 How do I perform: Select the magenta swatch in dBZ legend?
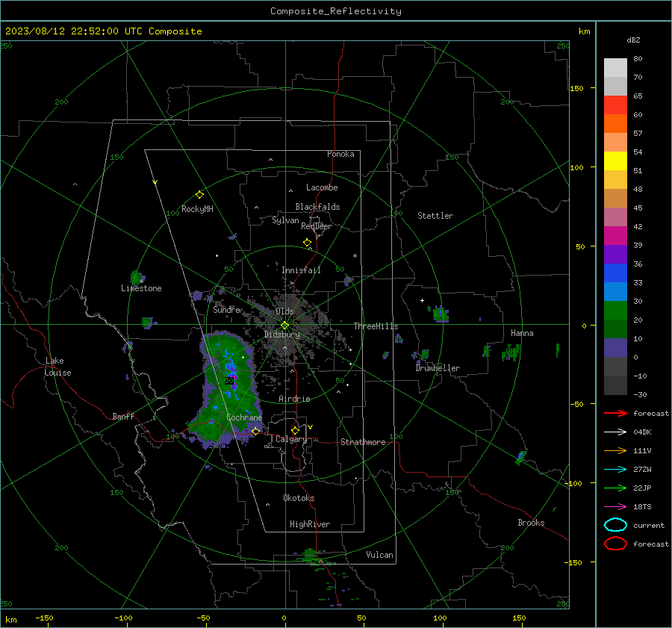coord(615,235)
